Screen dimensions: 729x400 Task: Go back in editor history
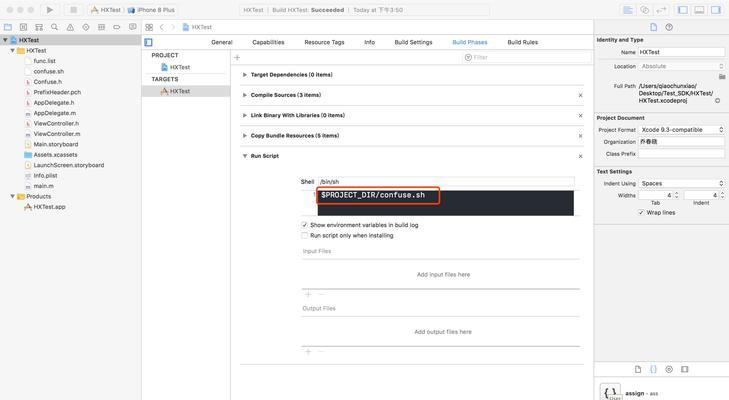click(x=162, y=27)
